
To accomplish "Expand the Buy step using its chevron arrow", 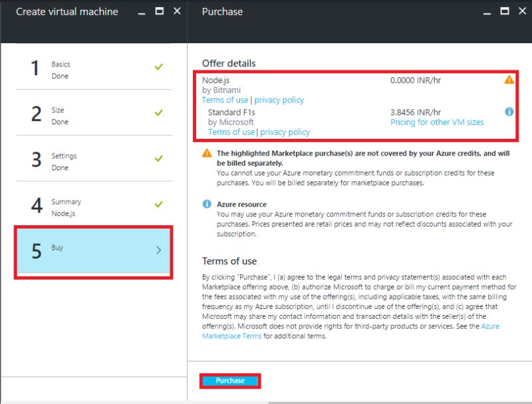I will [158, 251].
